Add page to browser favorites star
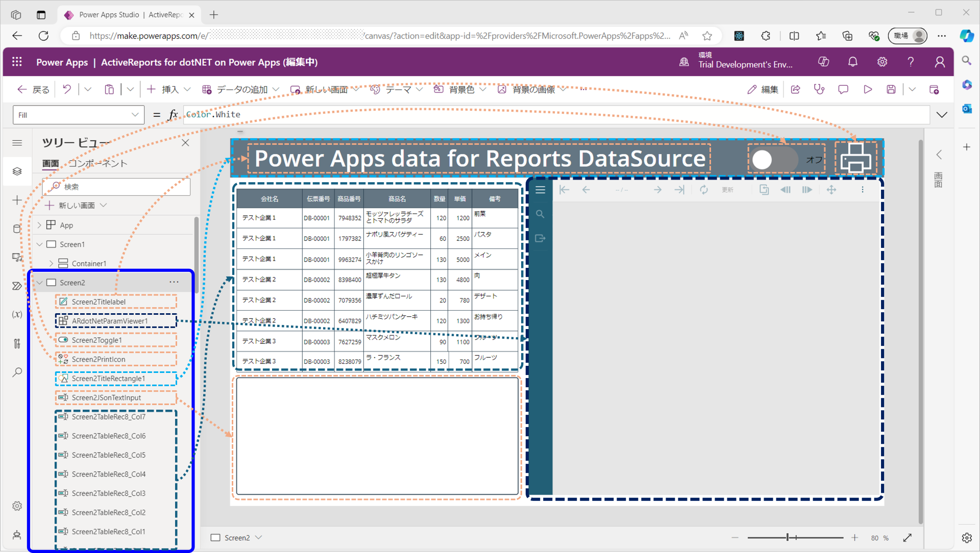980x553 pixels. 707,36
